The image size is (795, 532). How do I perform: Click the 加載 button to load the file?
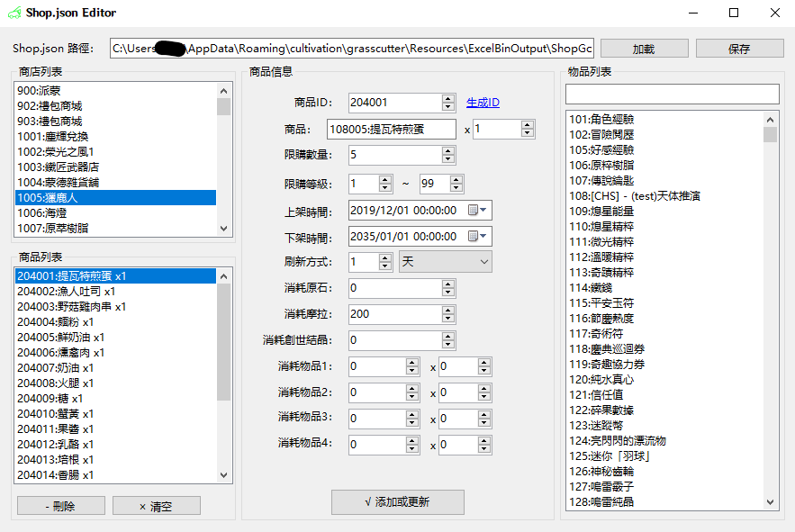644,48
